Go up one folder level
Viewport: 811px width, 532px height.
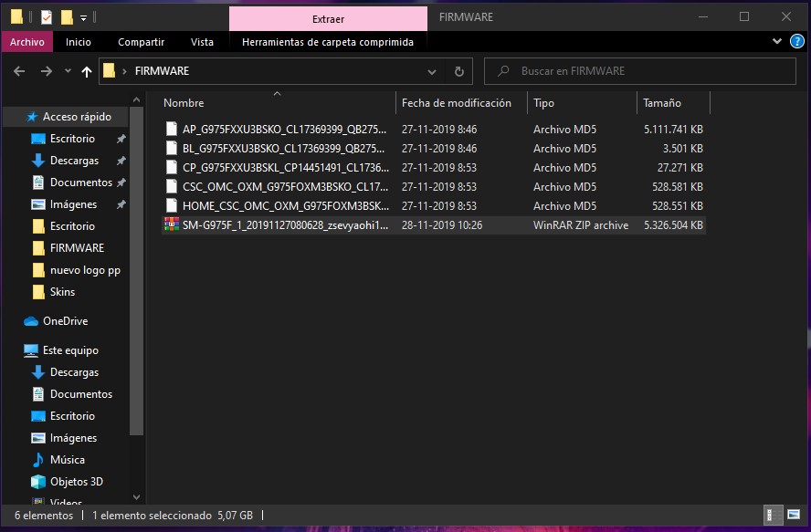pyautogui.click(x=87, y=71)
